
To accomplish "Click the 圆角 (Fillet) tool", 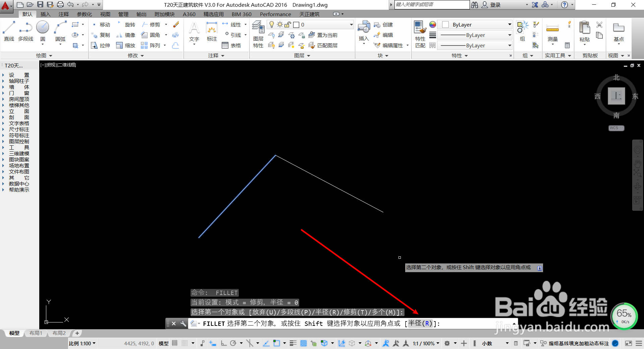I will [x=151, y=35].
